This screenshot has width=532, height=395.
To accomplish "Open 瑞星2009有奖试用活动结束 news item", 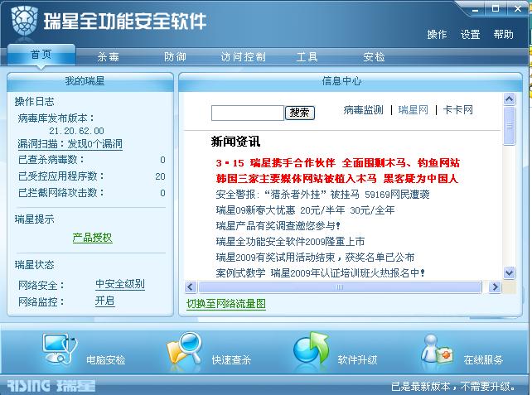I will point(315,257).
